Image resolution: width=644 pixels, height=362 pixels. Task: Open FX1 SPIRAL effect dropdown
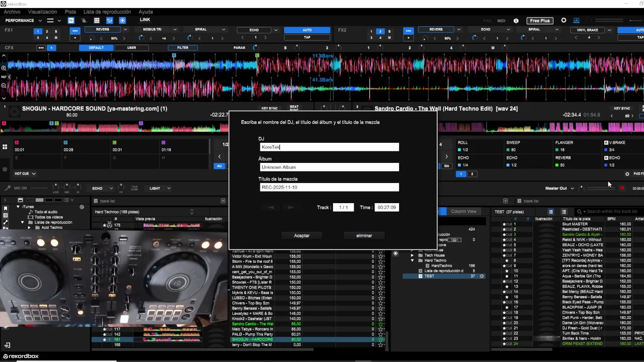223,30
